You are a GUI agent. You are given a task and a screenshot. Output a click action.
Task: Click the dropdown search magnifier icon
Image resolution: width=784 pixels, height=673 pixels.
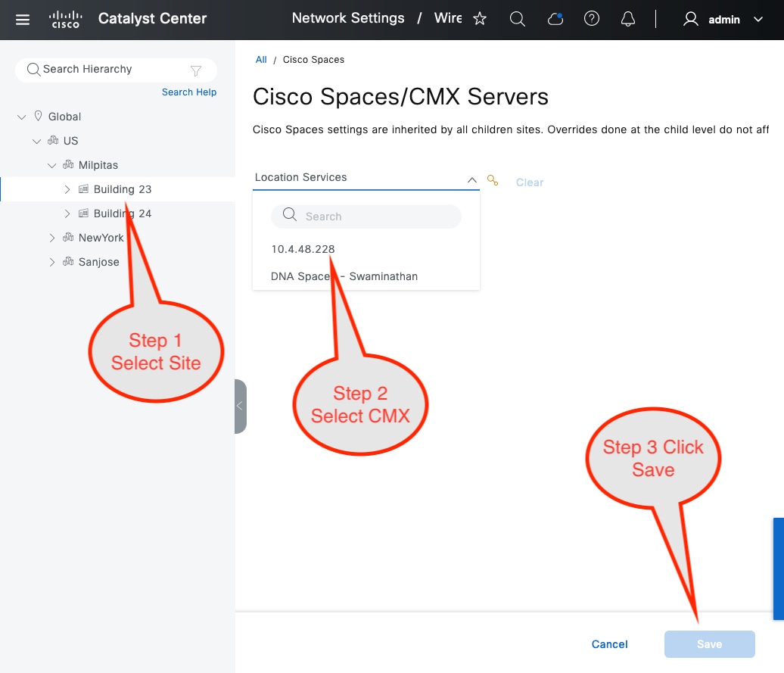(x=290, y=215)
